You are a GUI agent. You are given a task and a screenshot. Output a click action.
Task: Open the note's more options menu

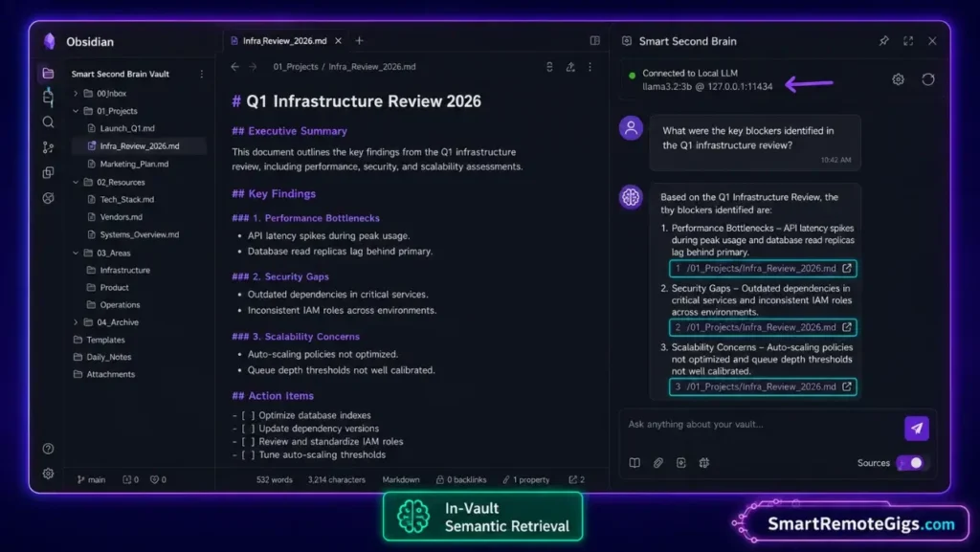(x=590, y=67)
